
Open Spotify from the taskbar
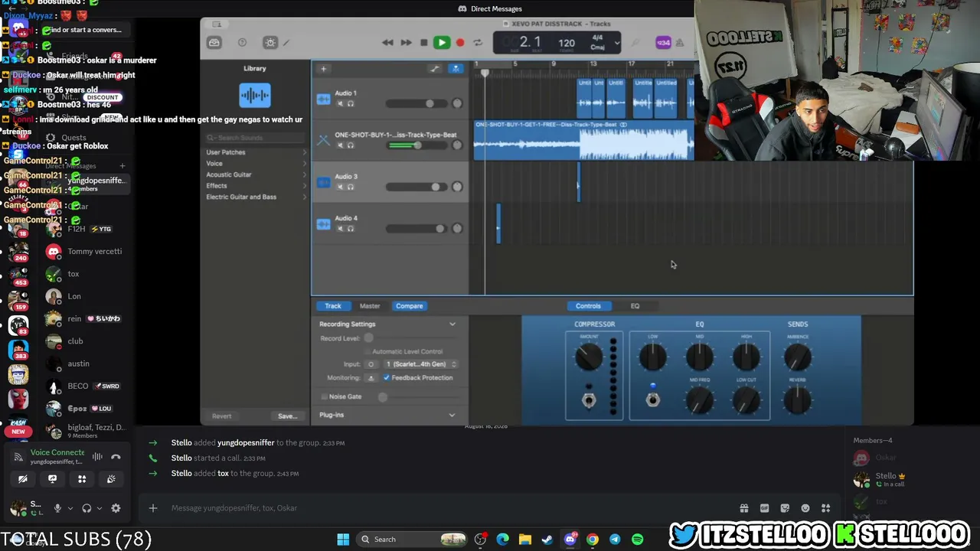pos(638,540)
